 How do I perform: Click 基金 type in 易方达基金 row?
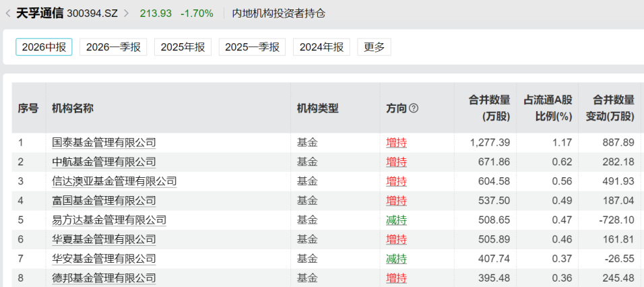[x=307, y=220]
